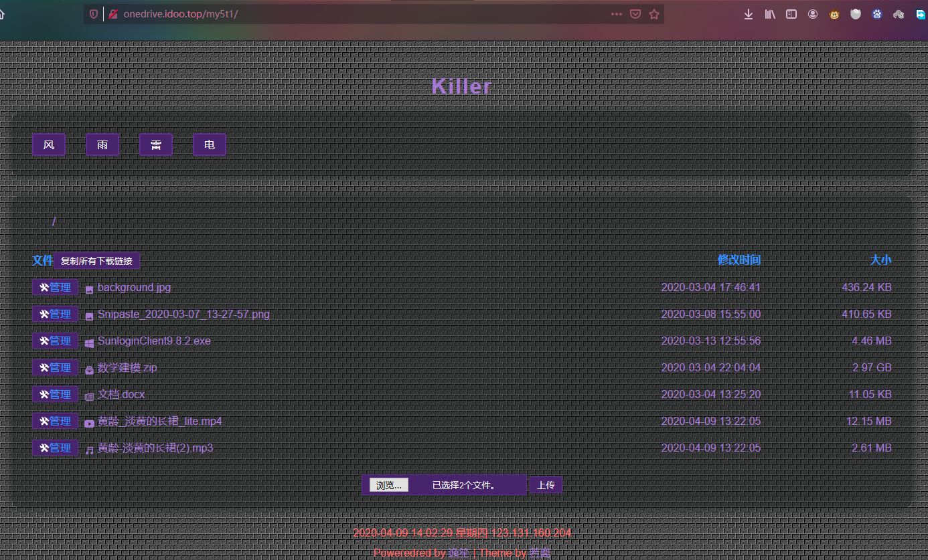Click the paw extension icon in toolbar
The image size is (928, 560).
tap(877, 14)
